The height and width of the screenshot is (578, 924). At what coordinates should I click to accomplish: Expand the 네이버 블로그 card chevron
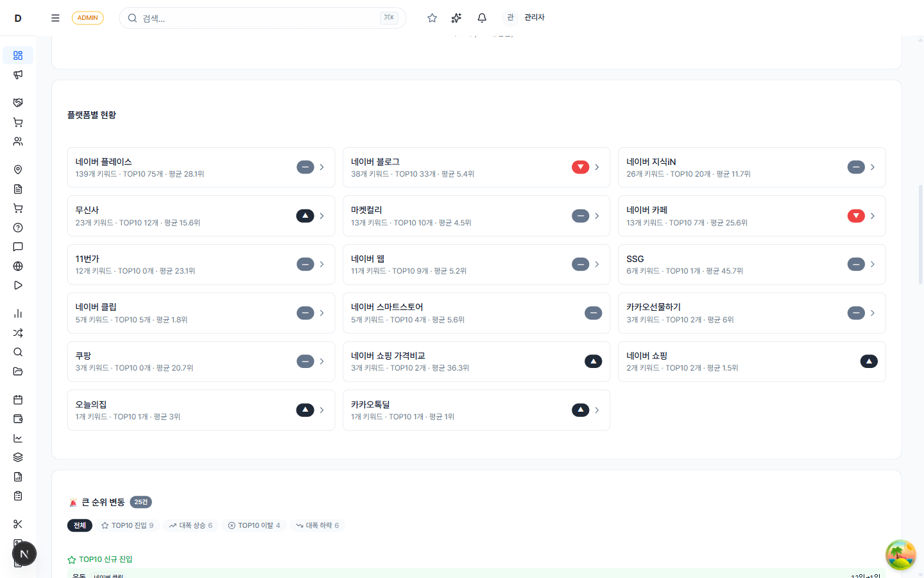(597, 167)
